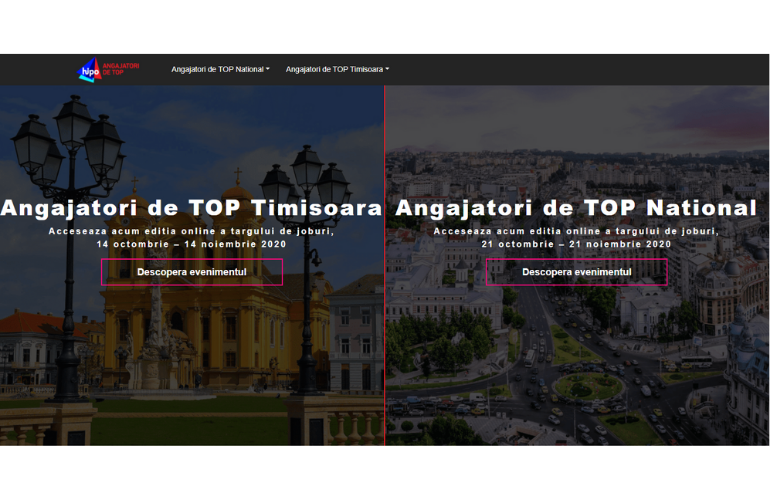
Task: Expand caret arrow beside TOP Timisoara menu
Action: tap(387, 70)
